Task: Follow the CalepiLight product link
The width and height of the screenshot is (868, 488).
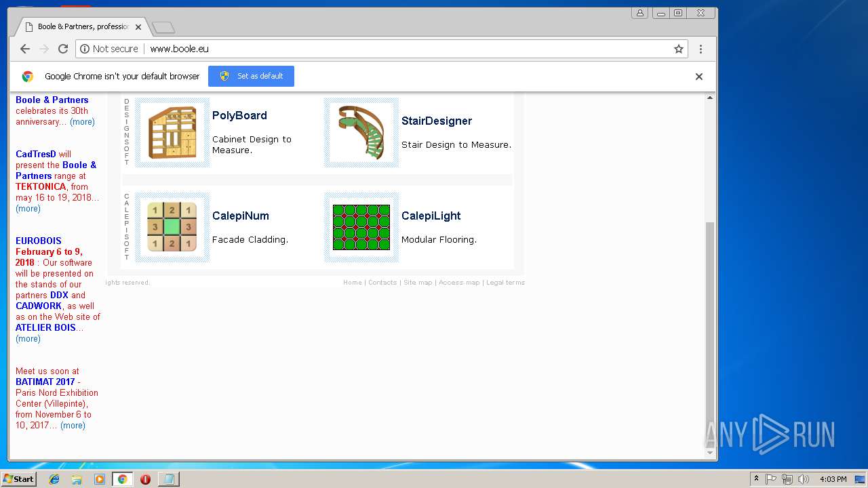Action: pyautogui.click(x=431, y=216)
